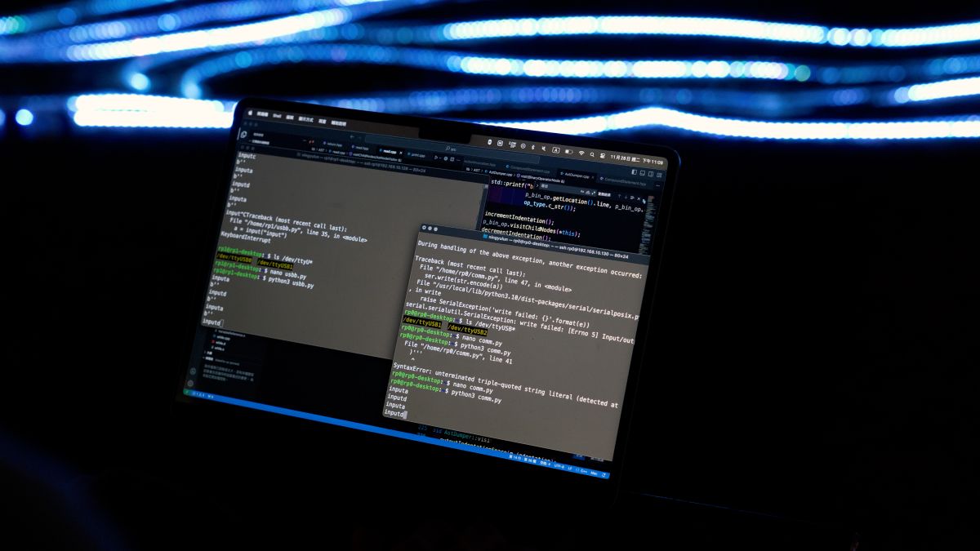Click the Wi-Fi status icon

click(x=581, y=152)
